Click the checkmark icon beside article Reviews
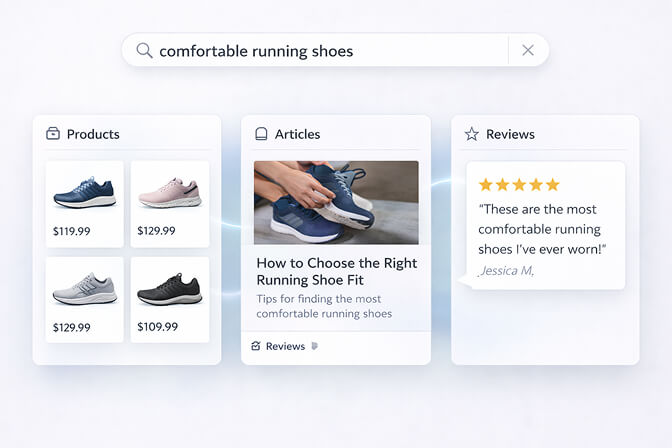Screen dimensions: 672x448 (256, 346)
